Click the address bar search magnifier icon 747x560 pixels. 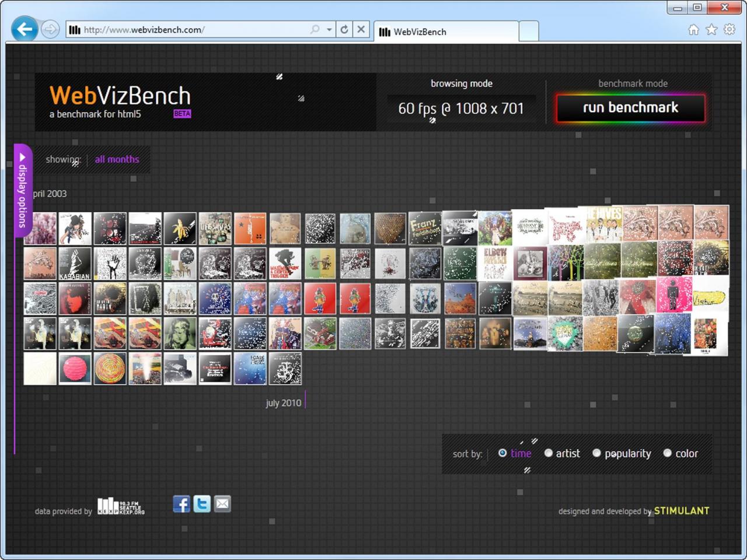315,29
